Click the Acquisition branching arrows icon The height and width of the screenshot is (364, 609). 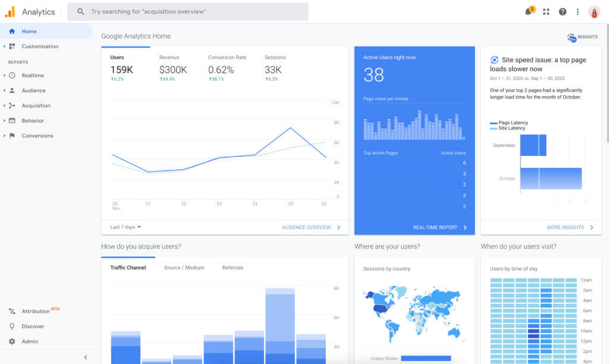(x=12, y=106)
